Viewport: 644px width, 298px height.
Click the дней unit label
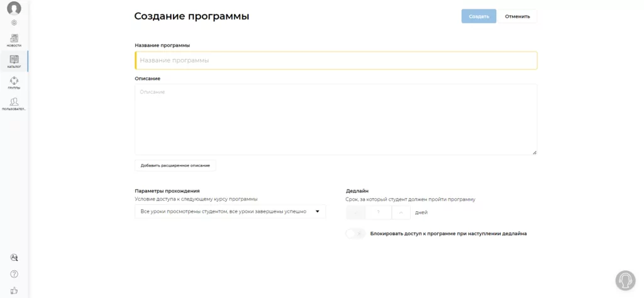(x=421, y=212)
